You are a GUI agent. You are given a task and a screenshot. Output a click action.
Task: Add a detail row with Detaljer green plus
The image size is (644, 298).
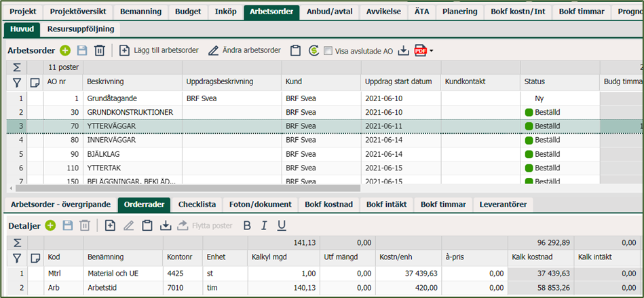pyautogui.click(x=50, y=225)
